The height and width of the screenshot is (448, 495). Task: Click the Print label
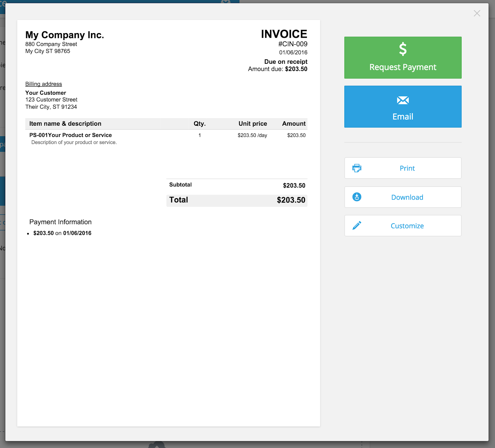[x=407, y=168]
